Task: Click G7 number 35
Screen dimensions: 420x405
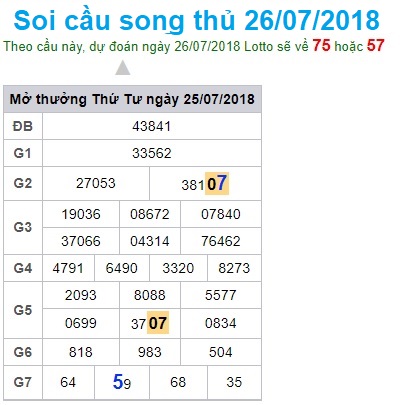Action: [x=234, y=382]
